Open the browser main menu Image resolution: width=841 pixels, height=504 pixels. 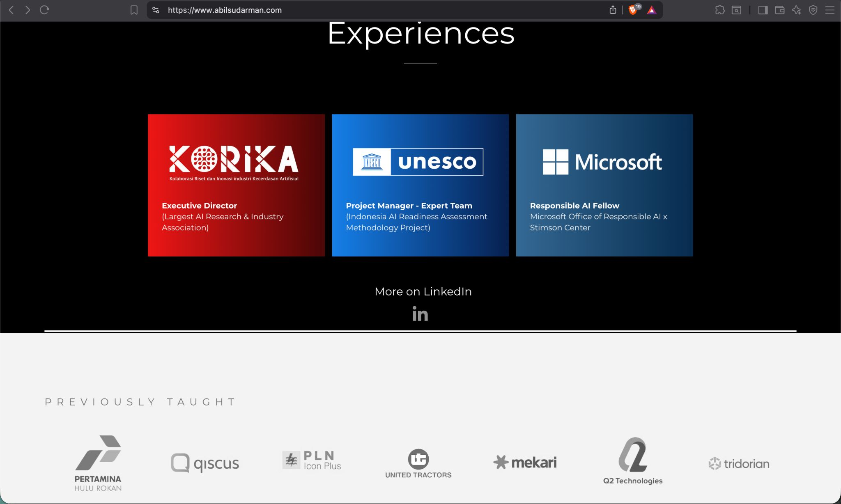click(x=830, y=10)
